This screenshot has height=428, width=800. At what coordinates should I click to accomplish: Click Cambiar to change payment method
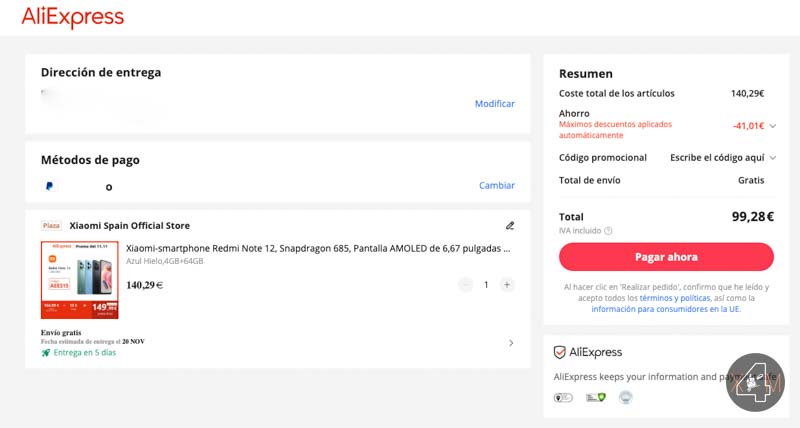[x=496, y=185]
